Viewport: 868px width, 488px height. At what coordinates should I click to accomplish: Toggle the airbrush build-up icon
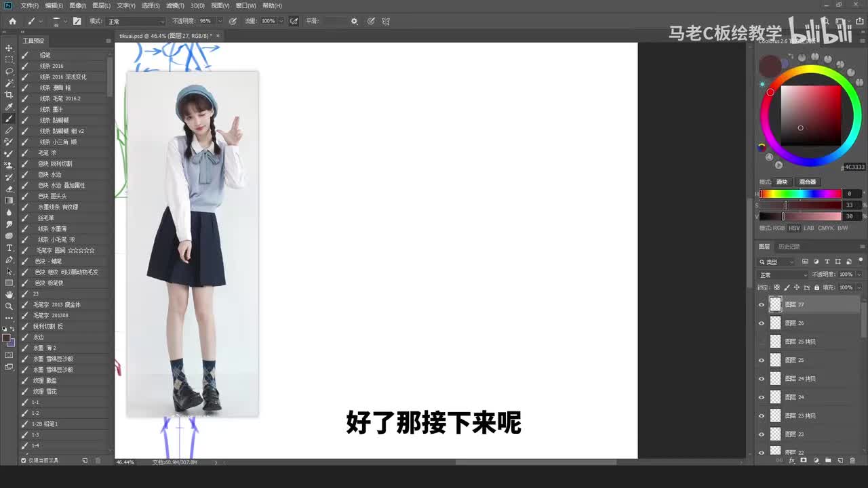294,21
